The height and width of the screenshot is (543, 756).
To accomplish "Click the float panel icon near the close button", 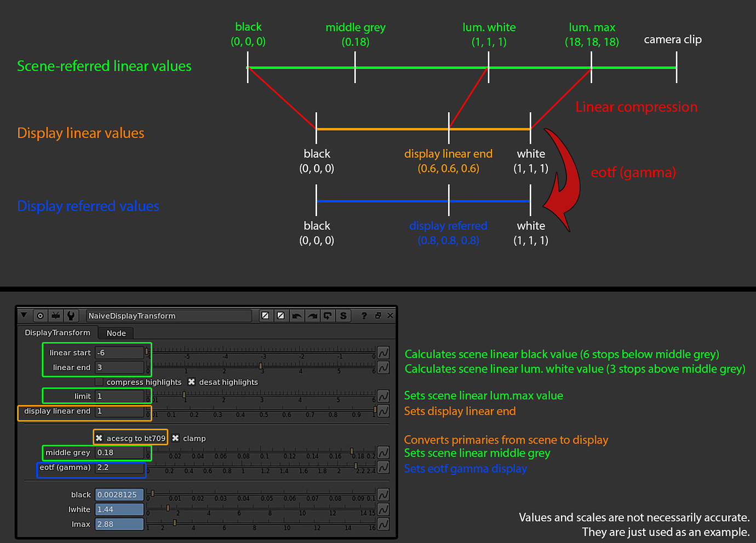I will 379,315.
